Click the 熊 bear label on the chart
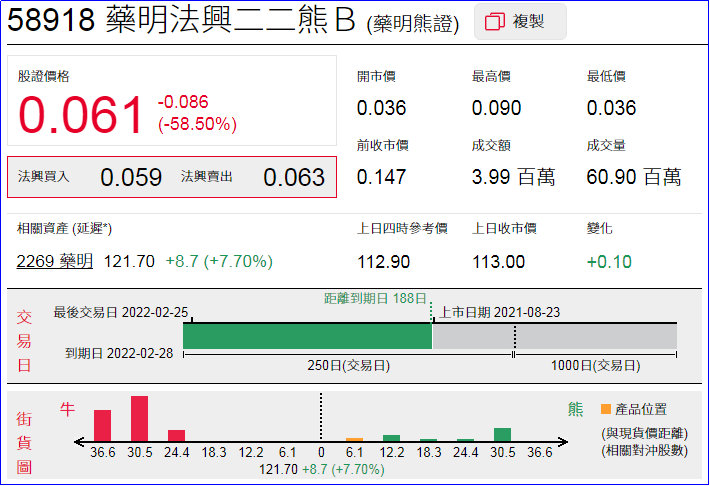The image size is (710, 486). 576,409
